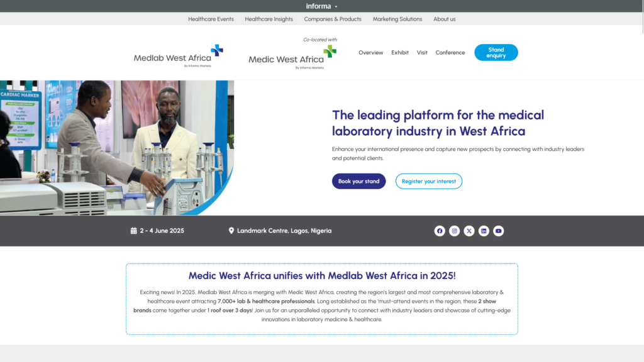The image size is (644, 362).
Task: Open the Instagram social icon
Action: click(454, 231)
